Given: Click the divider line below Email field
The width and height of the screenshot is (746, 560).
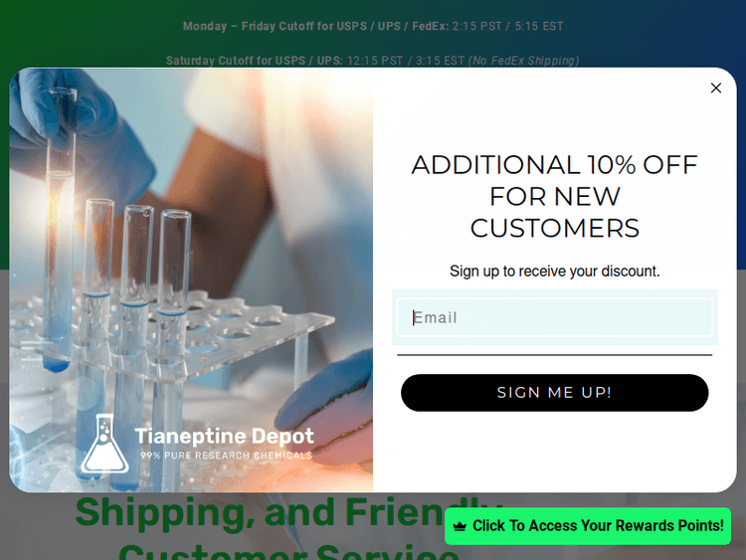Looking at the screenshot, I should 554,355.
